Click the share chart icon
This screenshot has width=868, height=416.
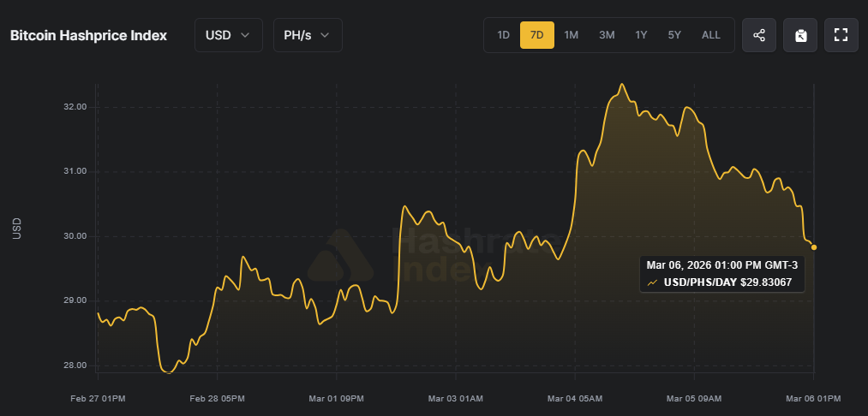pos(759,35)
